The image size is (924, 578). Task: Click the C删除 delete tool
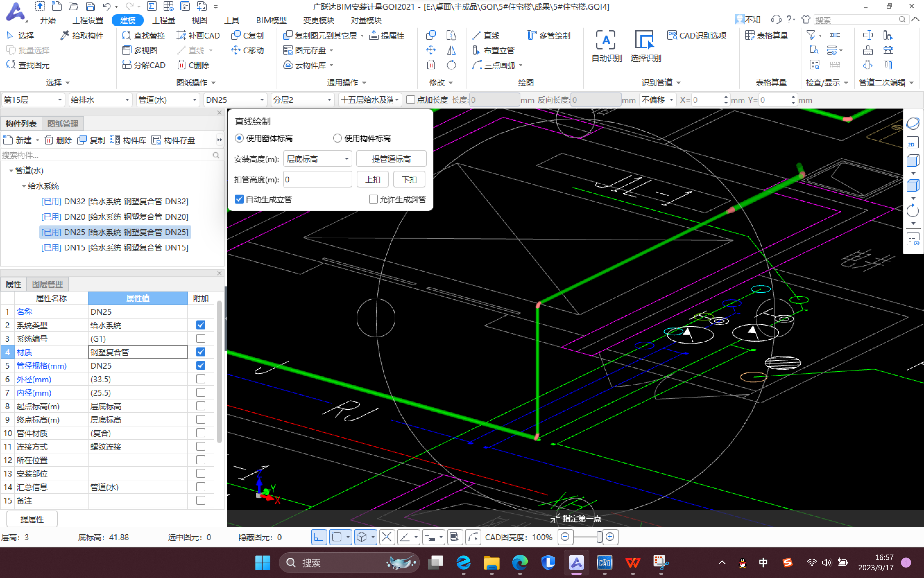[193, 65]
